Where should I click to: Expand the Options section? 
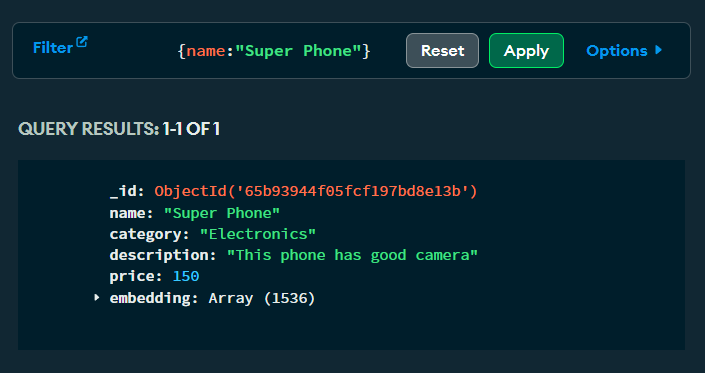tap(624, 51)
